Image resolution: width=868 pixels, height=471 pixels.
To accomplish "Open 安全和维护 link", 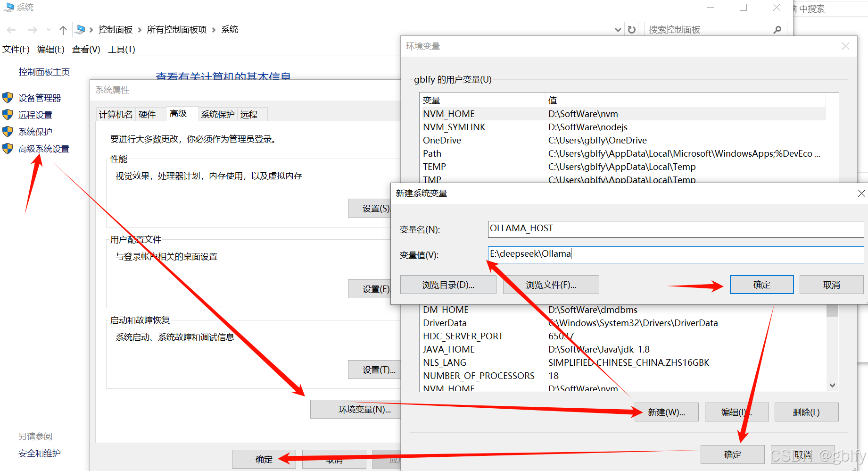I will pos(40,453).
